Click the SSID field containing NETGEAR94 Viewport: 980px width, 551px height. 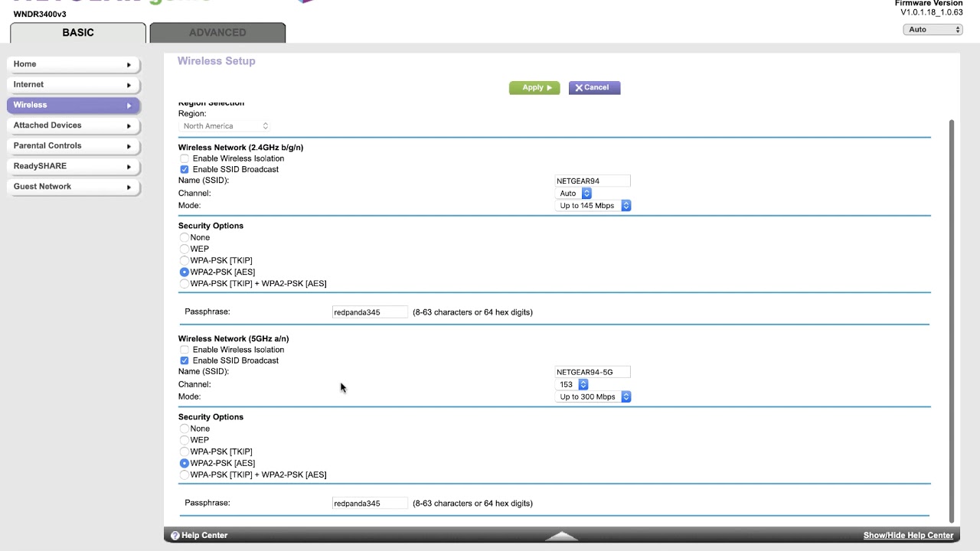coord(593,181)
